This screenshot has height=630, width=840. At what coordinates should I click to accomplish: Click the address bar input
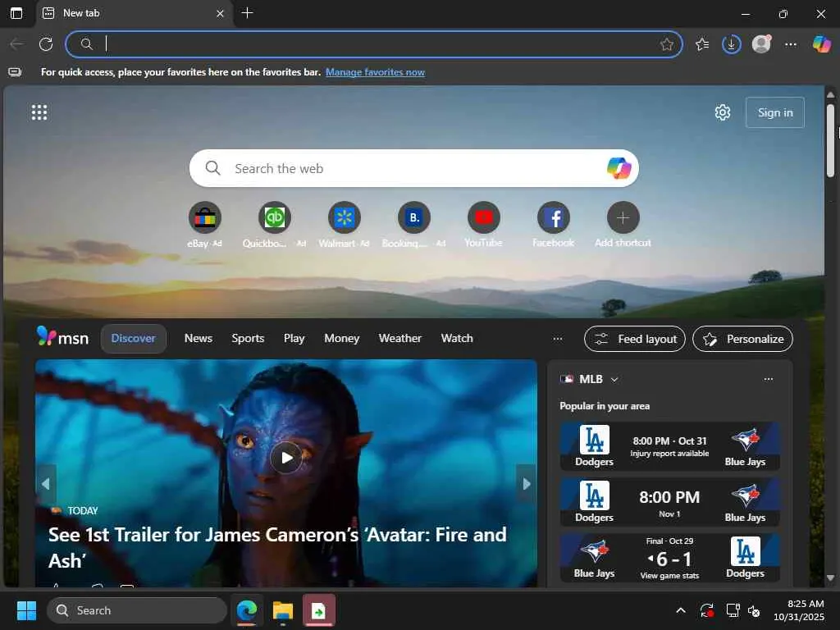pyautogui.click(x=375, y=44)
